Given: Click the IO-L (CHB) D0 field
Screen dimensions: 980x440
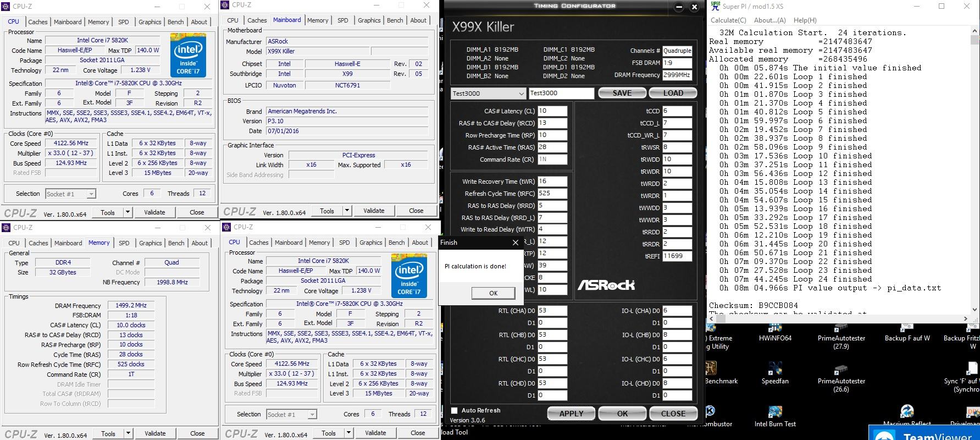Looking at the screenshot, I should pyautogui.click(x=677, y=335).
